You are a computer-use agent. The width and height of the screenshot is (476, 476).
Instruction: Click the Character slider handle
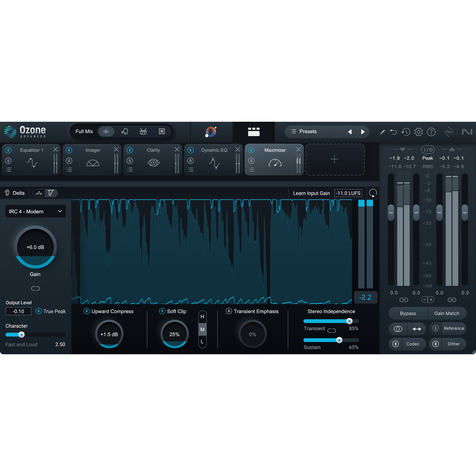[x=22, y=334]
